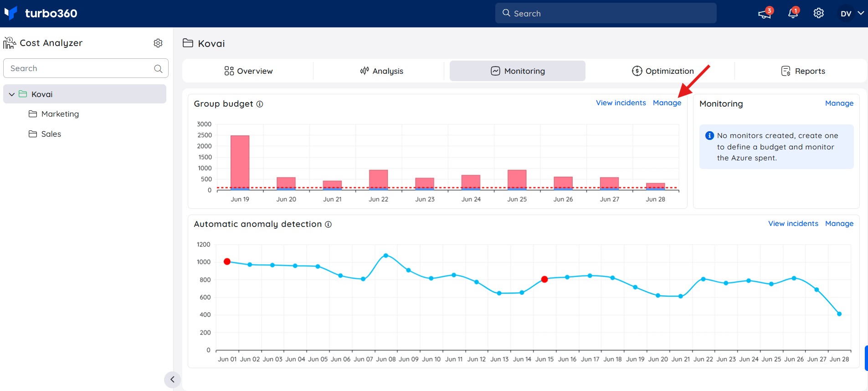The height and width of the screenshot is (391, 868).
Task: Open the notifications bell icon
Action: click(x=793, y=13)
